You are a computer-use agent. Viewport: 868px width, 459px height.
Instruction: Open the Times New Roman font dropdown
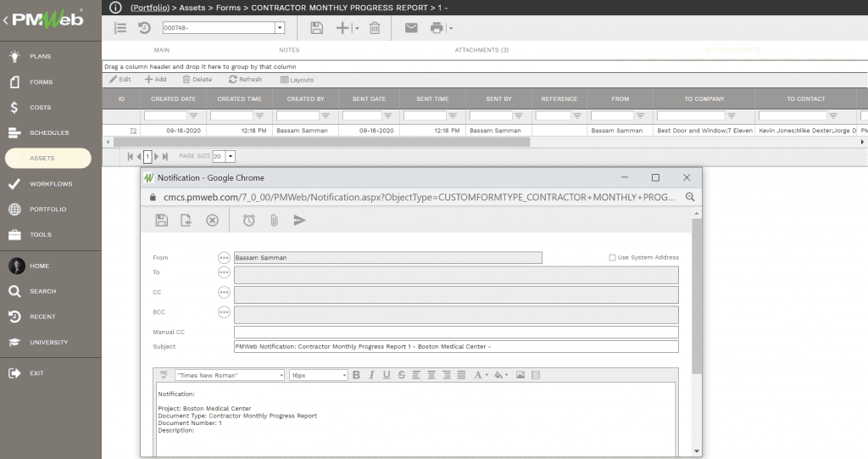pos(281,375)
